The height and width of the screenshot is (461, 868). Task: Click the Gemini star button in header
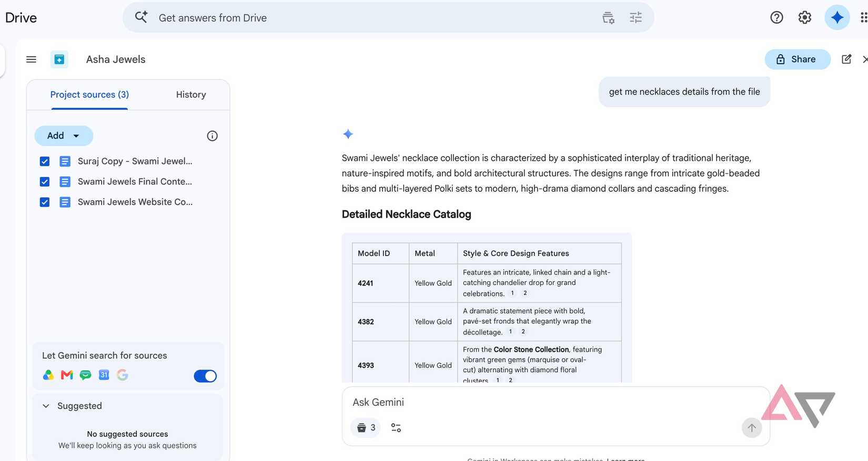[837, 17]
